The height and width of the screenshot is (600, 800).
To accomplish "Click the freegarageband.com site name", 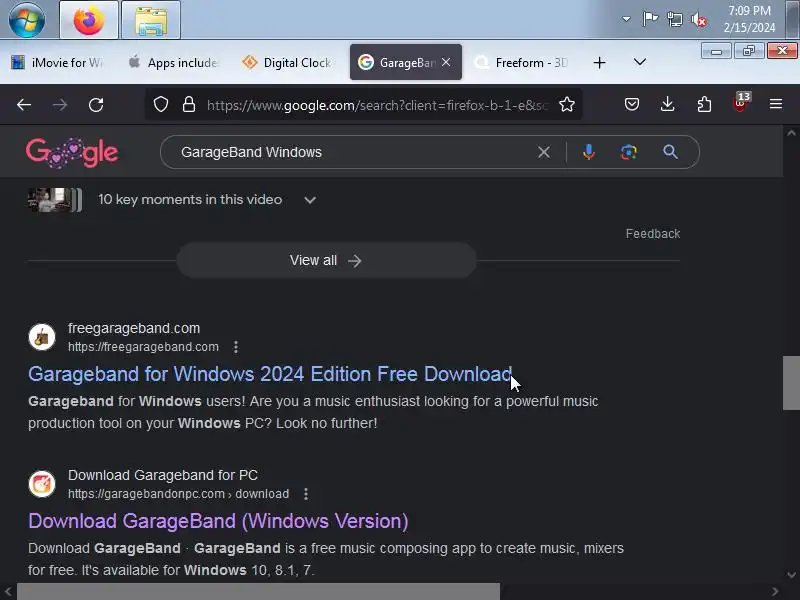I will tap(134, 328).
